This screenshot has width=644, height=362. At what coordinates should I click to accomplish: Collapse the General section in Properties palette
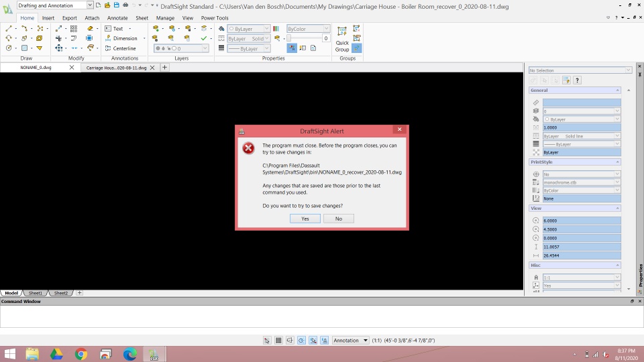617,90
